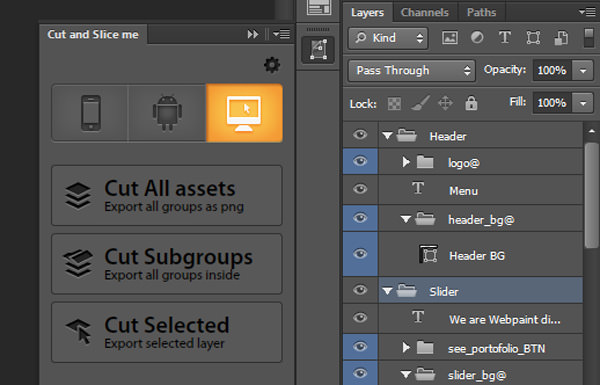
Task: Toggle visibility of We are Webpaint layer
Action: click(360, 318)
